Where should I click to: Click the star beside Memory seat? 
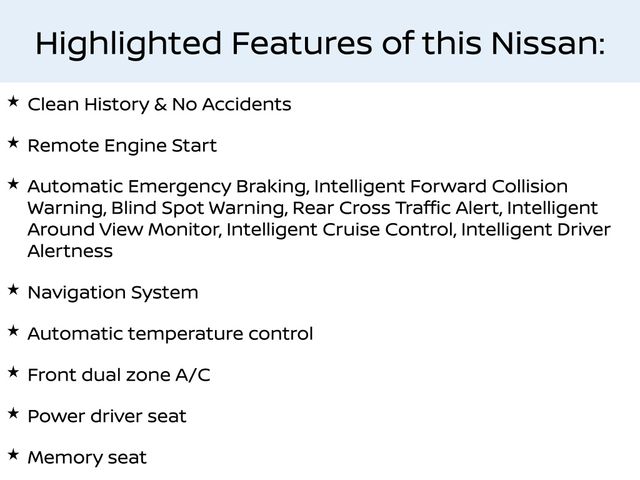[x=13, y=454]
